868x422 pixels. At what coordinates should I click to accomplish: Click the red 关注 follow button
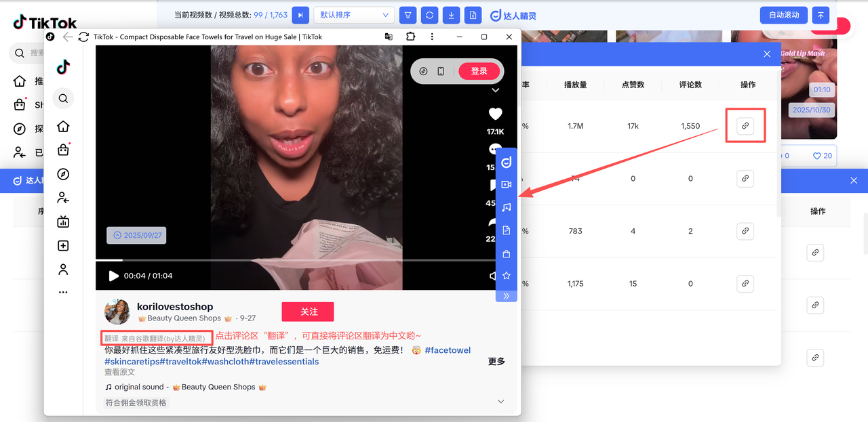[308, 312]
